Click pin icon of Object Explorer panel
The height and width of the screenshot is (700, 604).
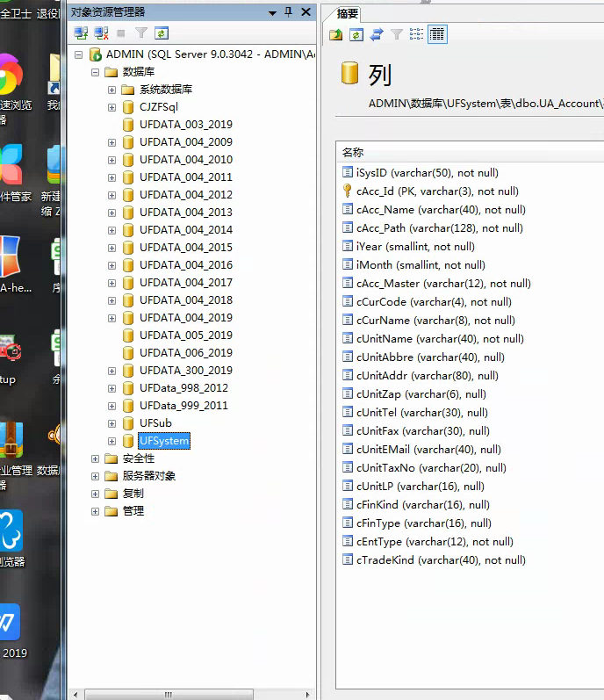(289, 12)
